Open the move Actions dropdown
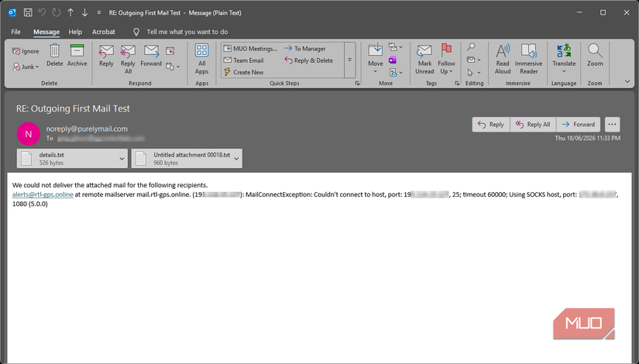This screenshot has width=639, height=364. (395, 73)
